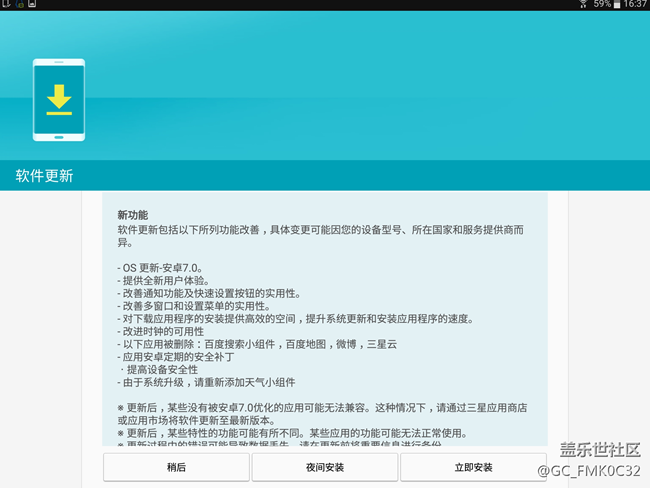Image resolution: width=650 pixels, height=488 pixels.
Task: Tap note '某些特性的功能可能有所不同'
Action: click(293, 433)
